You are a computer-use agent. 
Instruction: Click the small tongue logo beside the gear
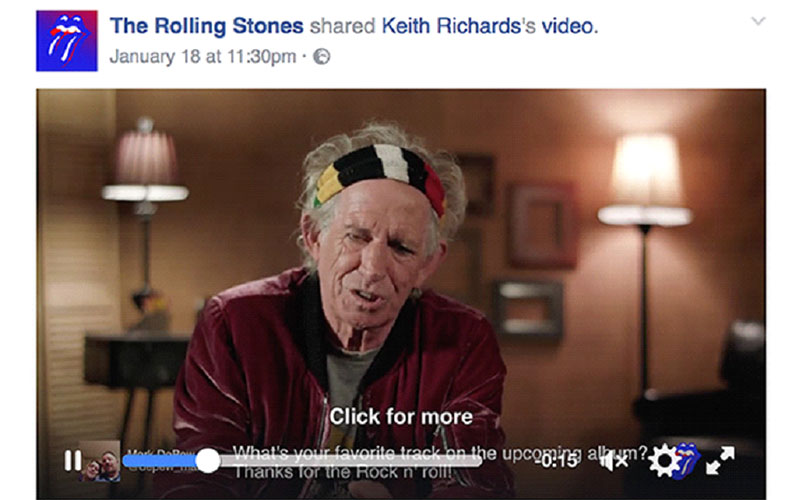click(686, 460)
